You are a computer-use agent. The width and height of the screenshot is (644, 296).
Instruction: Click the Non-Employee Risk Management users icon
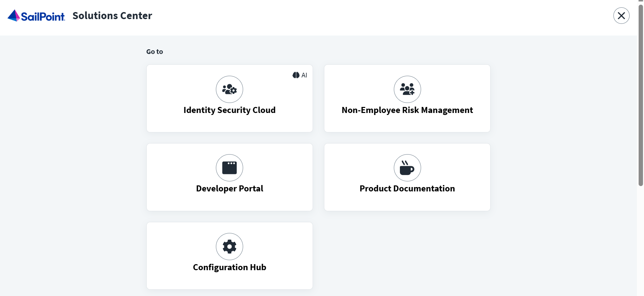point(407,89)
